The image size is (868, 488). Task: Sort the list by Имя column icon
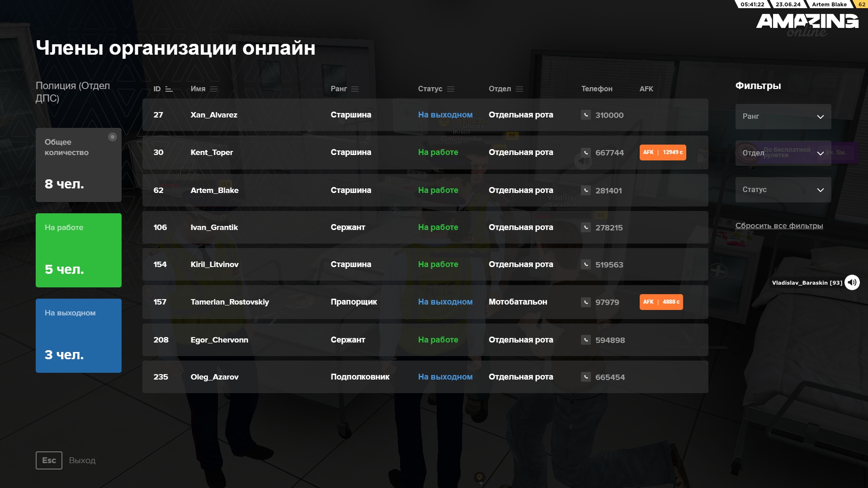pyautogui.click(x=214, y=89)
